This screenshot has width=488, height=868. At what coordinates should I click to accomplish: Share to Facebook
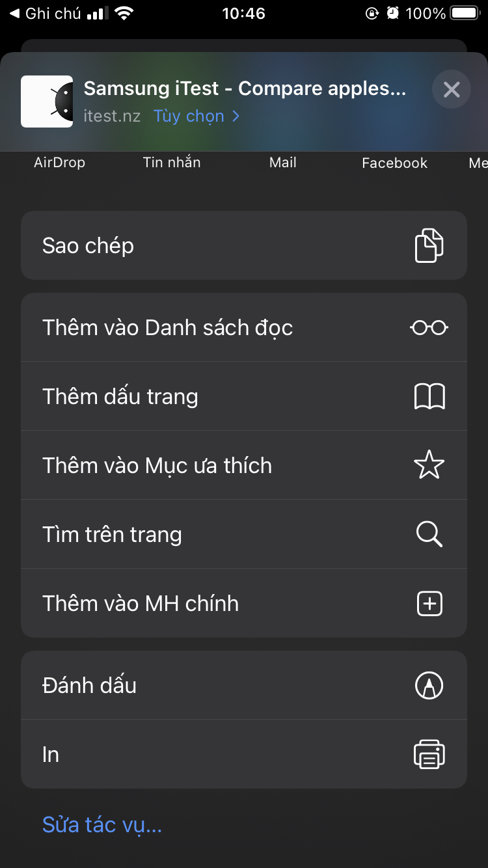394,163
